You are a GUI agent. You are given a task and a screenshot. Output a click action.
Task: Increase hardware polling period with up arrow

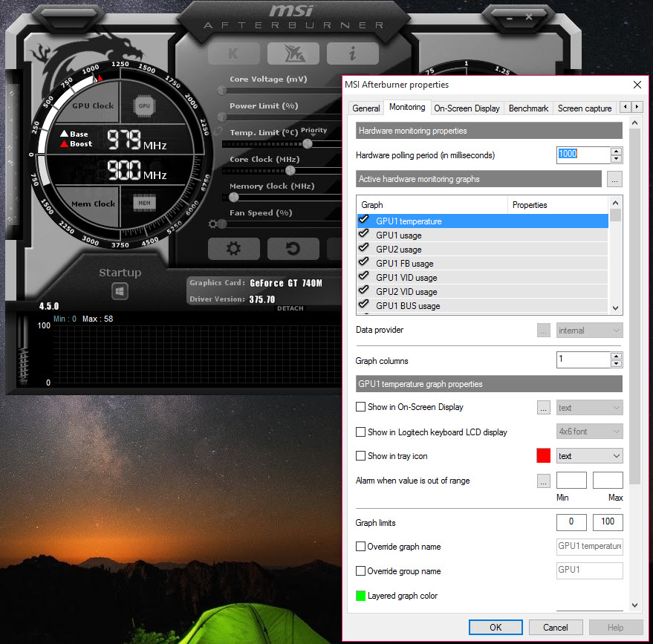[617, 151]
